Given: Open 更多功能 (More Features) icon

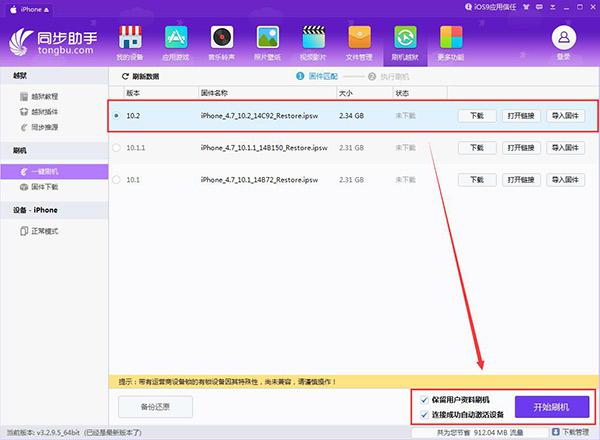Looking at the screenshot, I should [450, 43].
